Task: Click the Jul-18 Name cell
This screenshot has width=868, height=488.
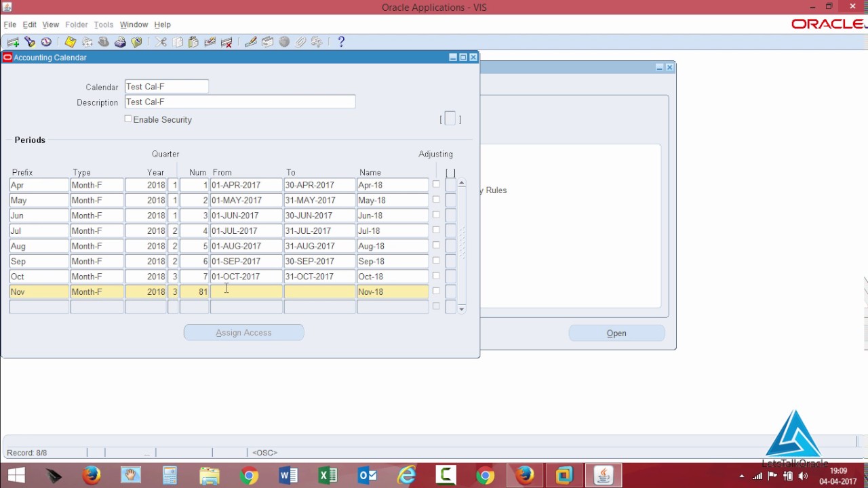Action: pyautogui.click(x=393, y=230)
